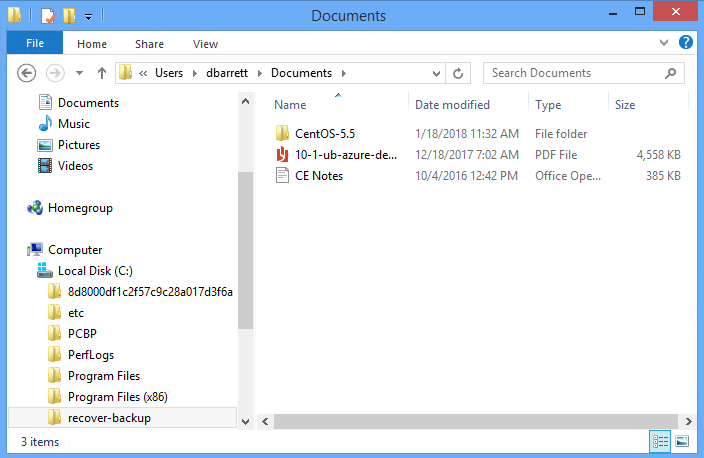Viewport: 704px width, 458px height.
Task: Switch to large thumbnails view in status bar
Action: point(682,441)
